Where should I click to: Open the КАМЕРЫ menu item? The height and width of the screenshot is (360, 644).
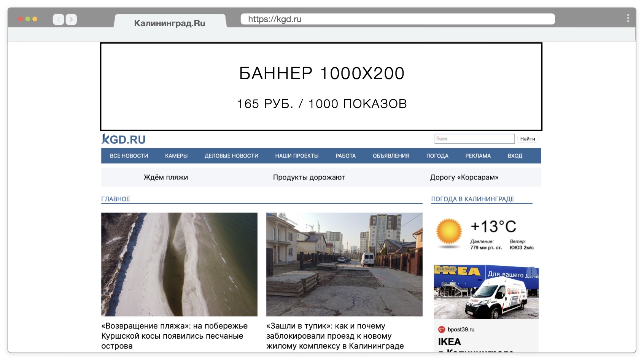point(176,156)
